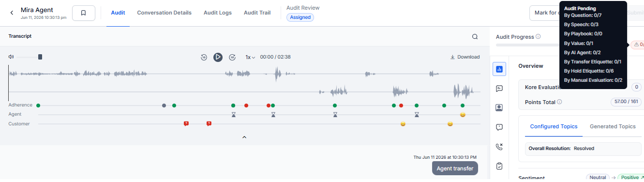Screen dimensions: 644x182
Task: Click the Overview heading
Action: (x=531, y=66)
